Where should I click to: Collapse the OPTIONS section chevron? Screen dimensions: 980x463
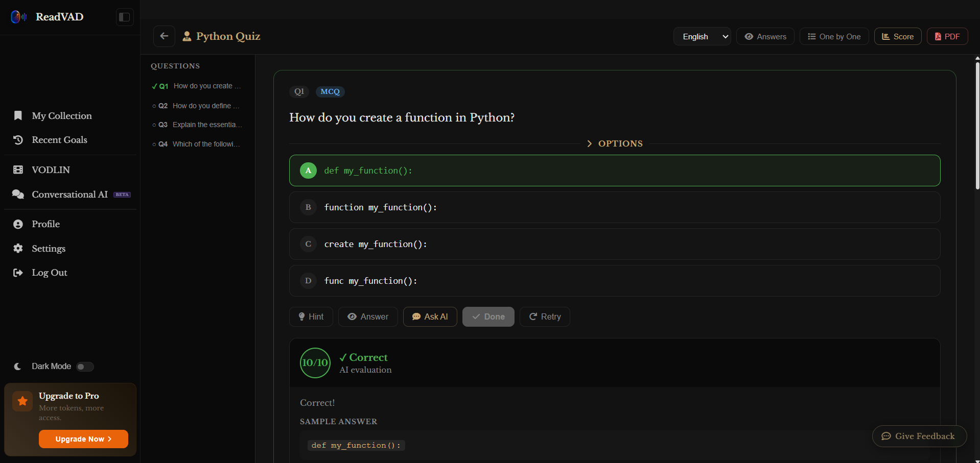(x=589, y=143)
